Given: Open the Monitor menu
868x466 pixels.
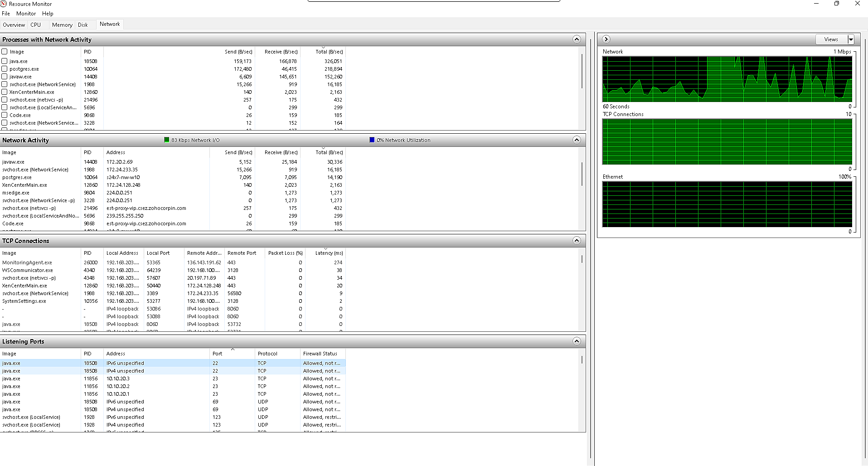Looking at the screenshot, I should [x=26, y=14].
